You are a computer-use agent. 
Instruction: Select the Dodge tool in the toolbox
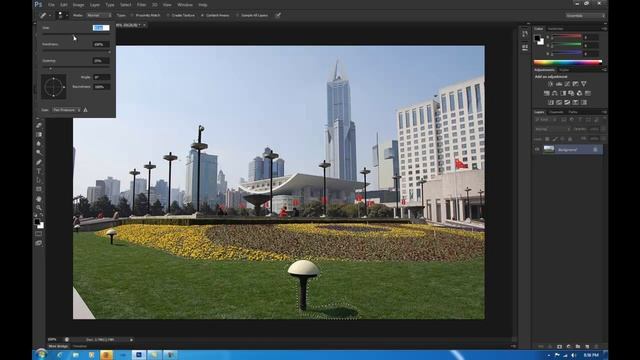[x=39, y=153]
